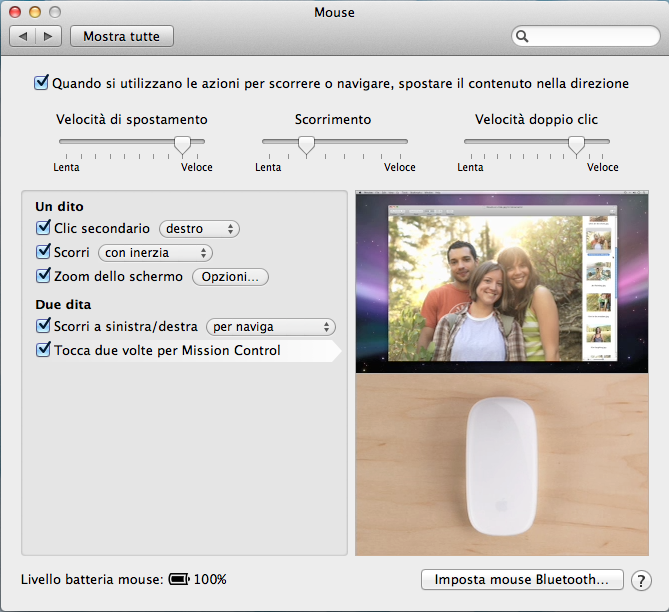The width and height of the screenshot is (669, 612).
Task: Click the 'Scorrimento' slider title
Action: click(x=333, y=119)
